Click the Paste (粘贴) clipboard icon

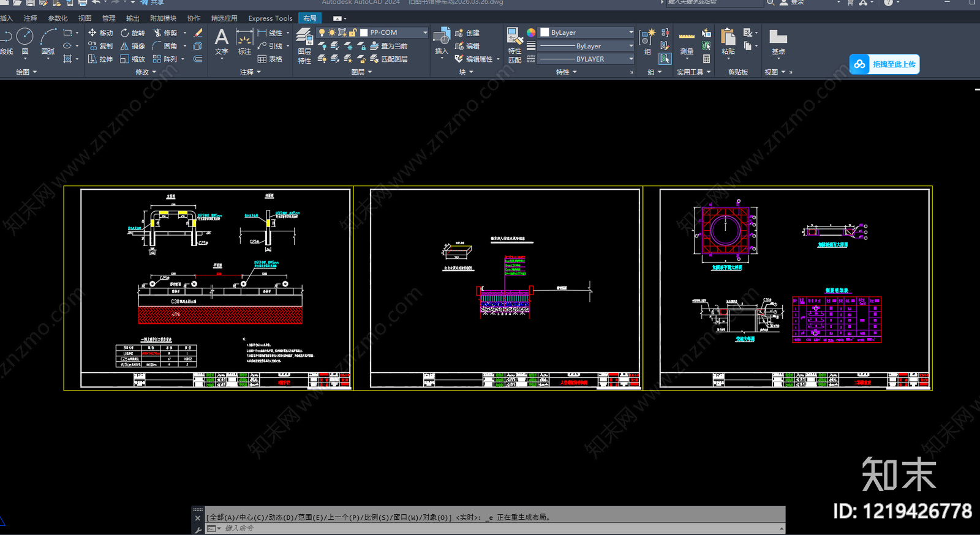pyautogui.click(x=728, y=42)
